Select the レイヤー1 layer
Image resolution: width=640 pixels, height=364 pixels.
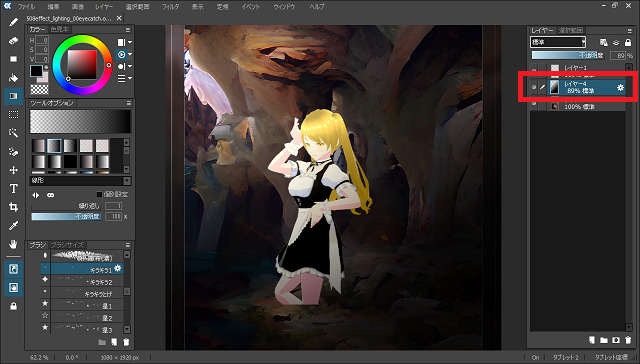tap(586, 69)
